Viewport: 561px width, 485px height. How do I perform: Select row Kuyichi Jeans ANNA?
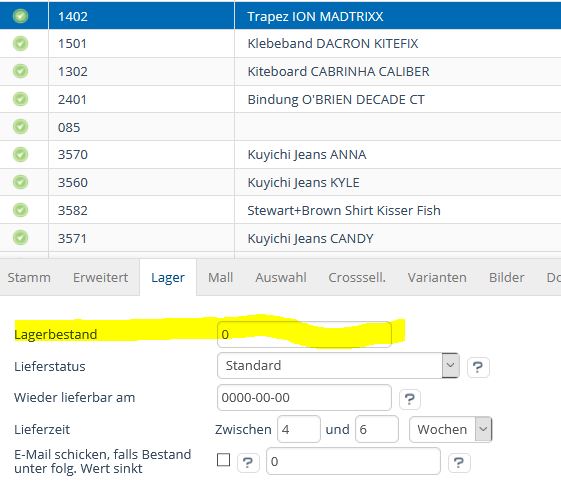pyautogui.click(x=280, y=155)
